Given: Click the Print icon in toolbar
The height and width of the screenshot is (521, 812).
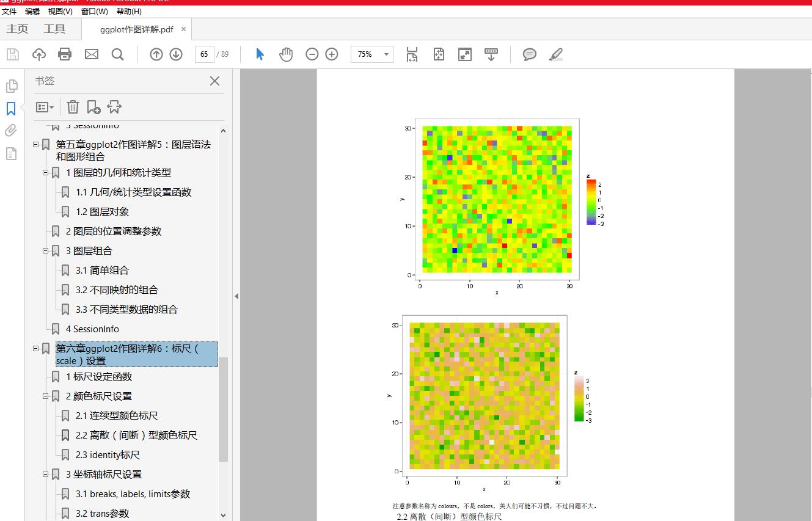Looking at the screenshot, I should [65, 54].
